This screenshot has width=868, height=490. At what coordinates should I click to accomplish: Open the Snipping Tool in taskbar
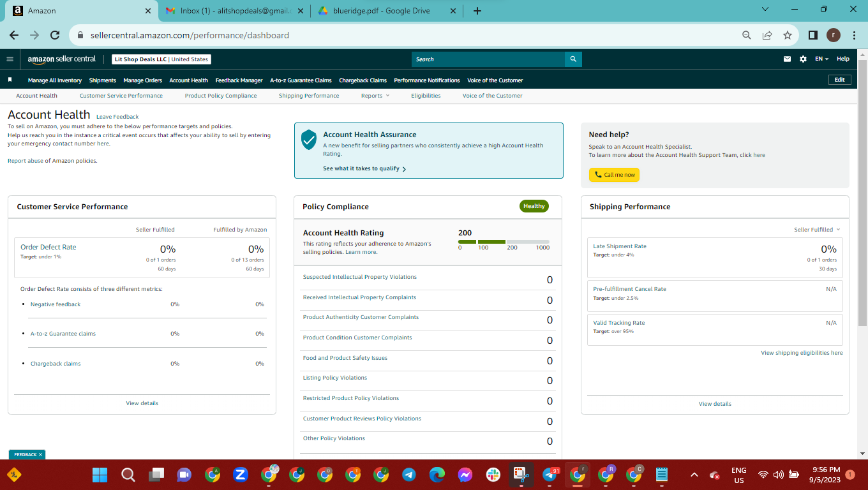[x=521, y=475]
